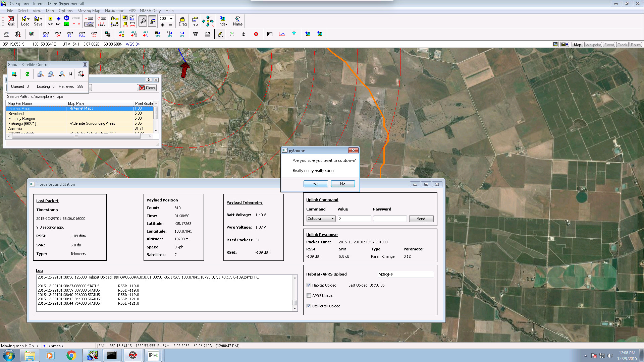This screenshot has height=362, width=644.
Task: Click the Quit toolbar icon
Action: 11,21
